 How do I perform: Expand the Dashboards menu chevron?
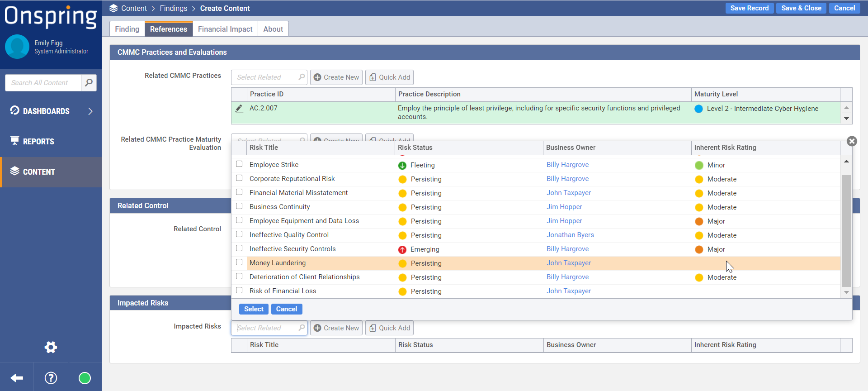[90, 111]
